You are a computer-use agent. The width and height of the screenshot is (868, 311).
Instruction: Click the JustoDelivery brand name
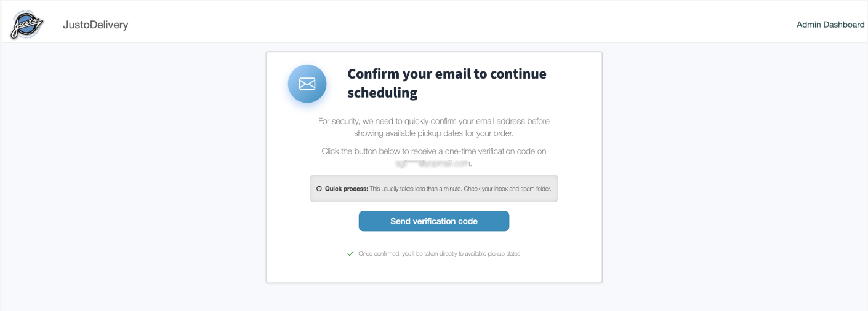[x=95, y=25]
